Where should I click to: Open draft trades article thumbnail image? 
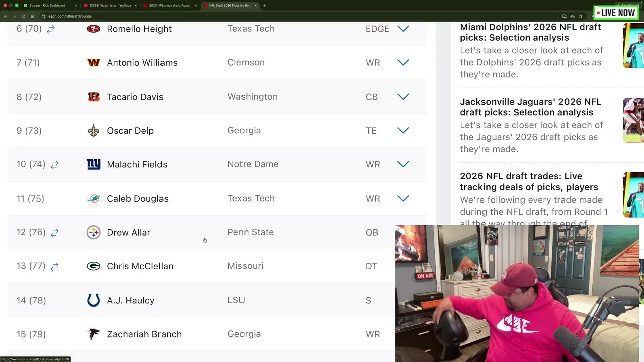pyautogui.click(x=633, y=195)
